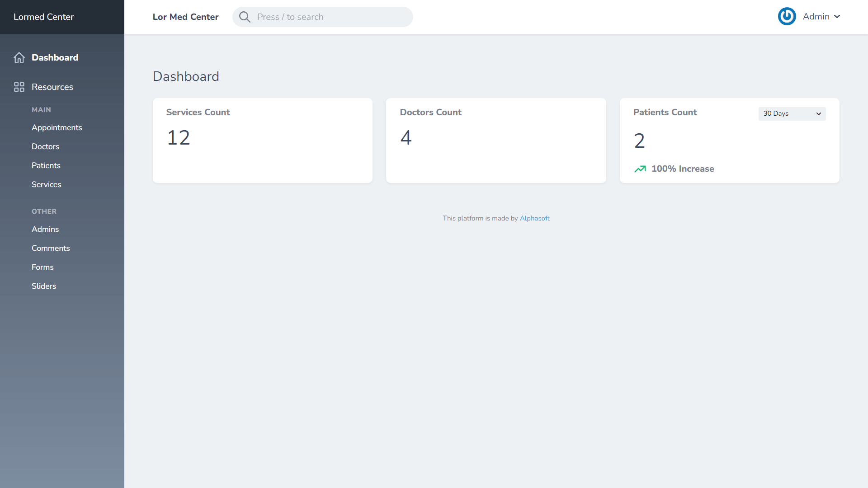Open the 30 Days dropdown
The width and height of the screenshot is (868, 488).
pyautogui.click(x=792, y=113)
